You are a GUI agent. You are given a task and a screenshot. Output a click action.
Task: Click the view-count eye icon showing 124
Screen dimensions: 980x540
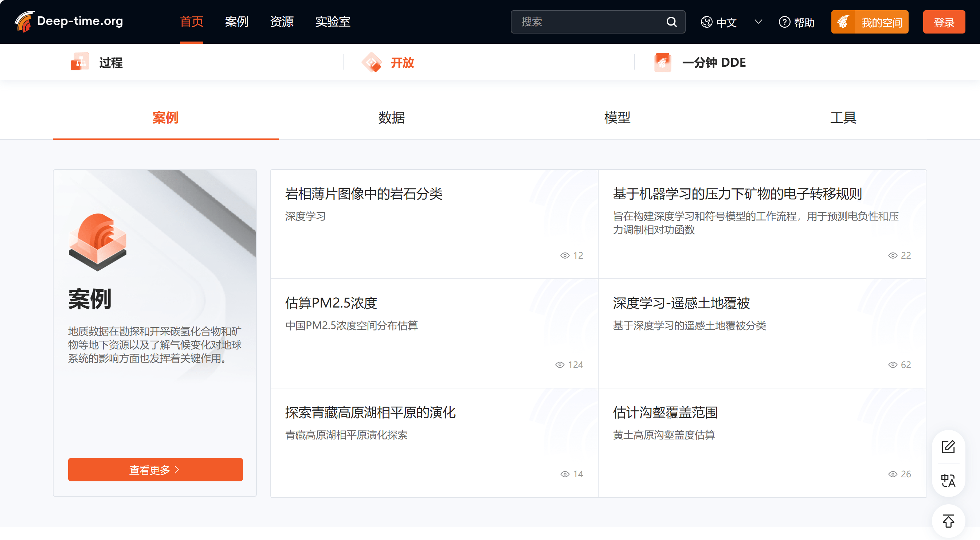tap(560, 365)
